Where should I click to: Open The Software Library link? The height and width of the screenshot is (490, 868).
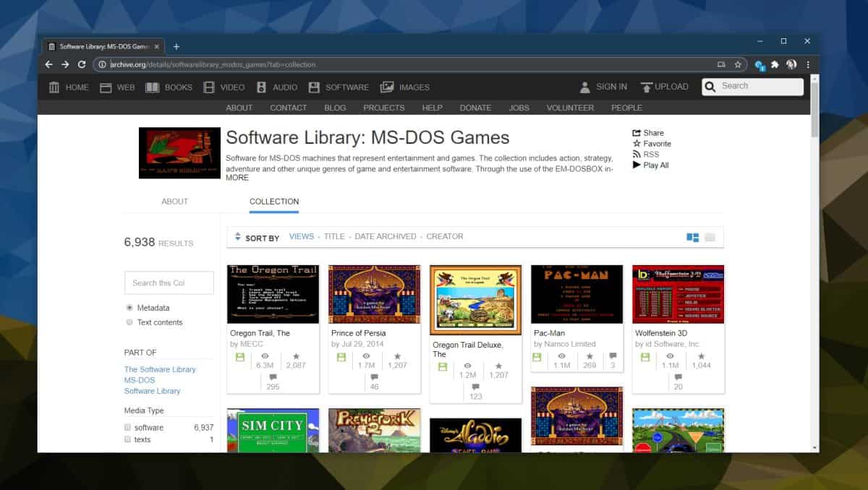[x=161, y=369]
